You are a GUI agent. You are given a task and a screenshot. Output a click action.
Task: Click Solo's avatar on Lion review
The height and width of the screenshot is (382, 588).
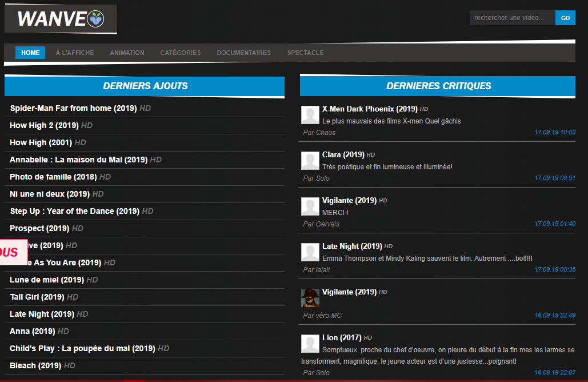click(310, 344)
